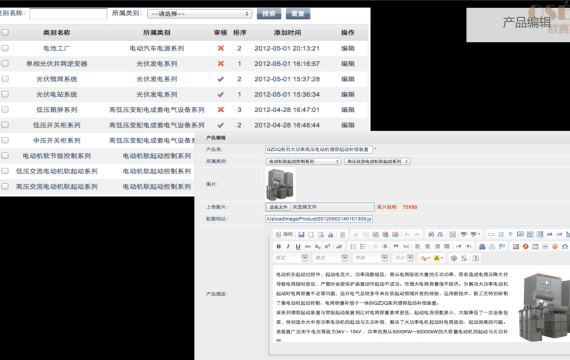
Task: Tick the checkbox for 低压箱屏系列 row
Action: click(x=5, y=109)
